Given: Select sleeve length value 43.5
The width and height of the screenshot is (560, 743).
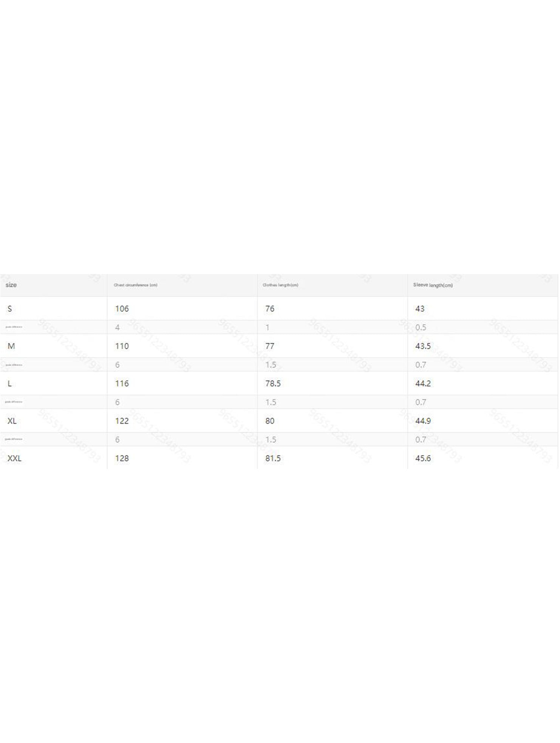Looking at the screenshot, I should pos(423,346).
